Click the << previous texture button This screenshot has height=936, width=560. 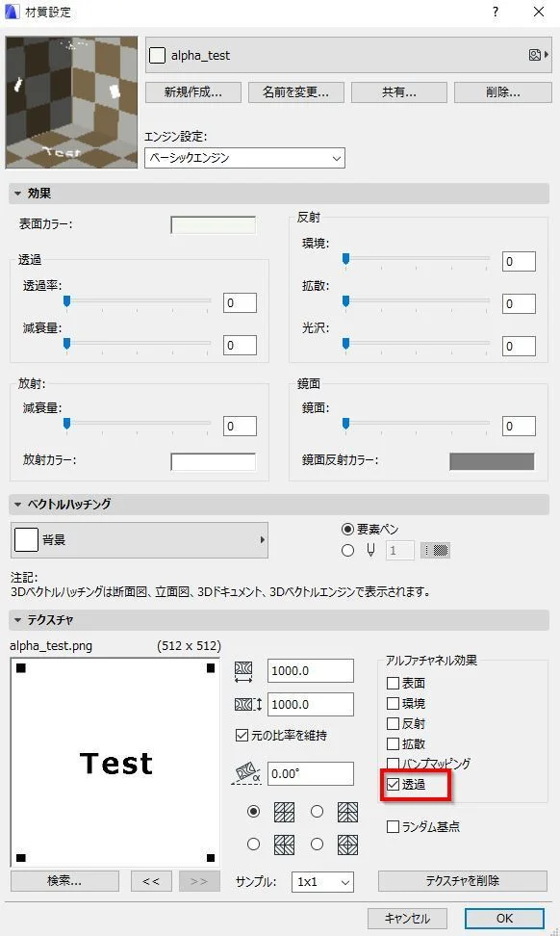pyautogui.click(x=151, y=880)
